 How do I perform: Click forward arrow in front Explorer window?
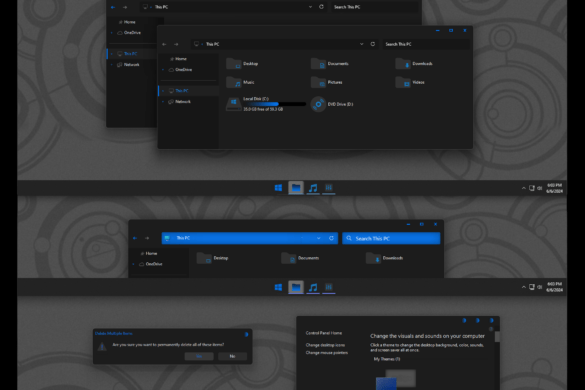(176, 44)
